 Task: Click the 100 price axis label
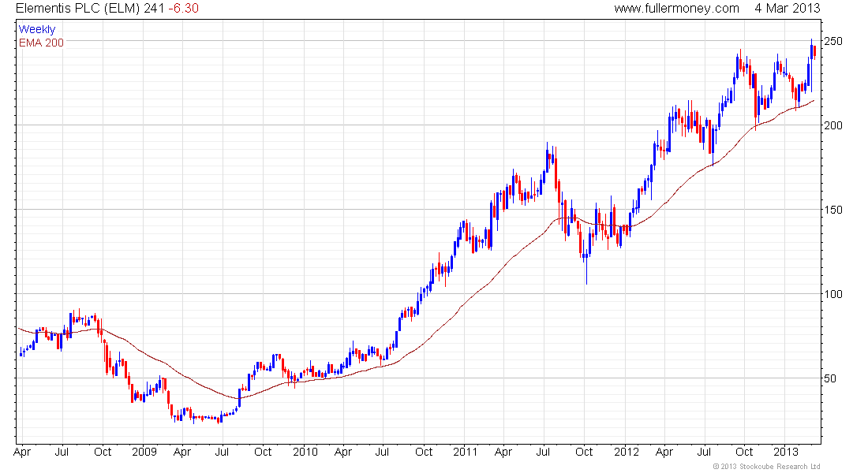(833, 294)
